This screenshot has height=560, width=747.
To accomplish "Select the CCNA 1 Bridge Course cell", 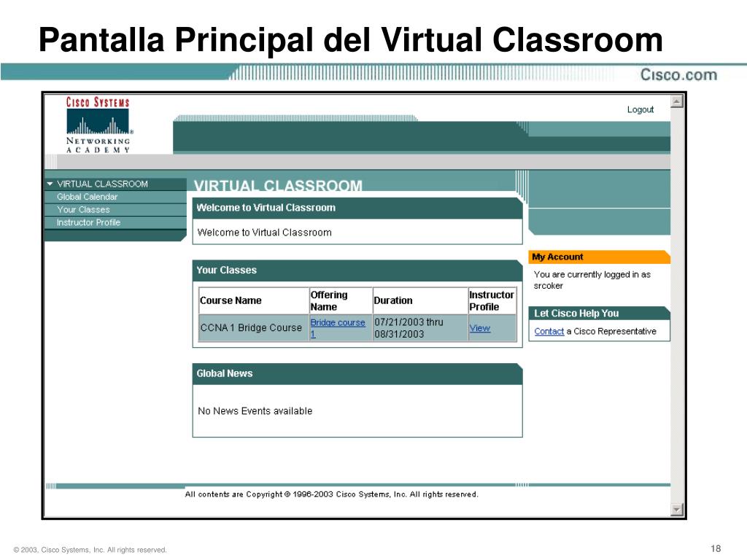I will [254, 328].
